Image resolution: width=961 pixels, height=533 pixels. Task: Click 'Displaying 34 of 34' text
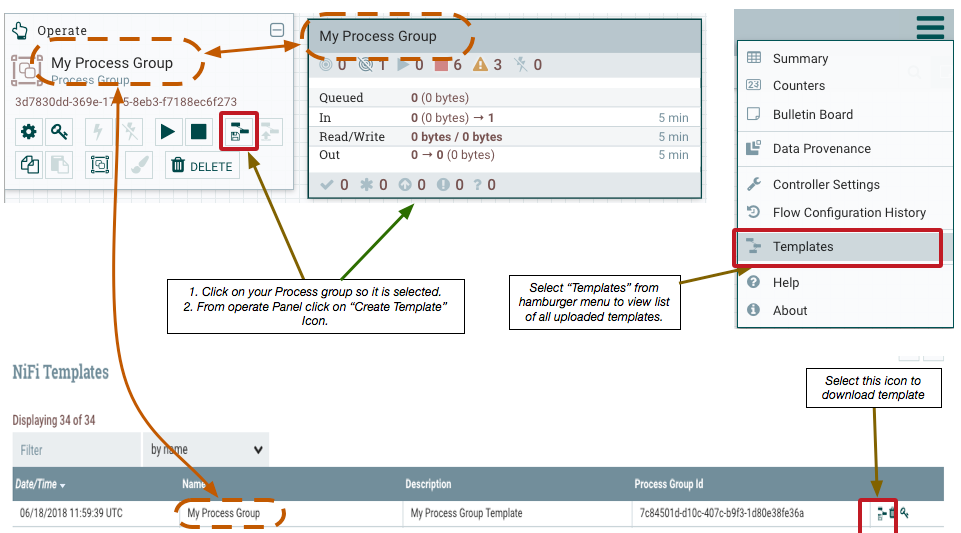[54, 420]
